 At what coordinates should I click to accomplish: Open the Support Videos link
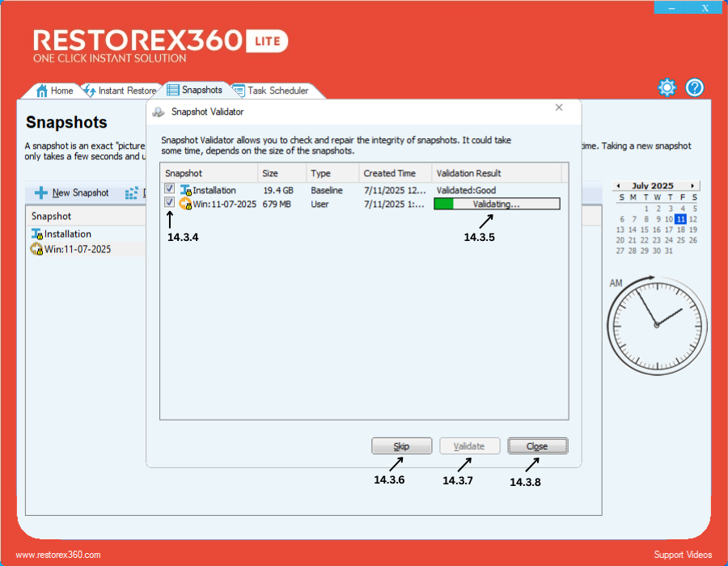[683, 555]
